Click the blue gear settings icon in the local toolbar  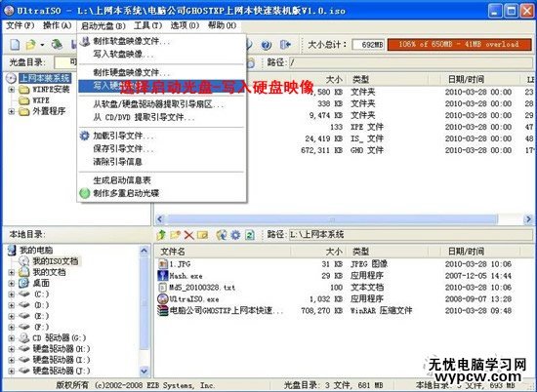click(x=235, y=235)
